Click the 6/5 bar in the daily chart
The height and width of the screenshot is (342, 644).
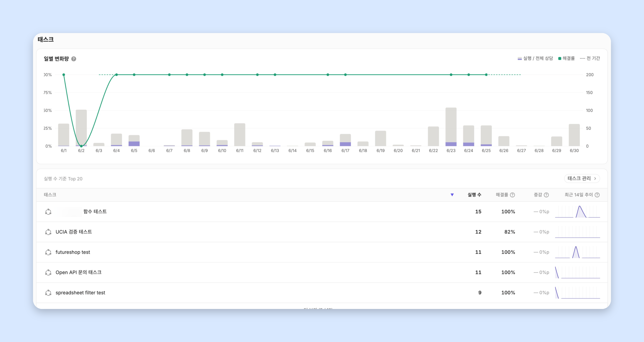pyautogui.click(x=134, y=141)
